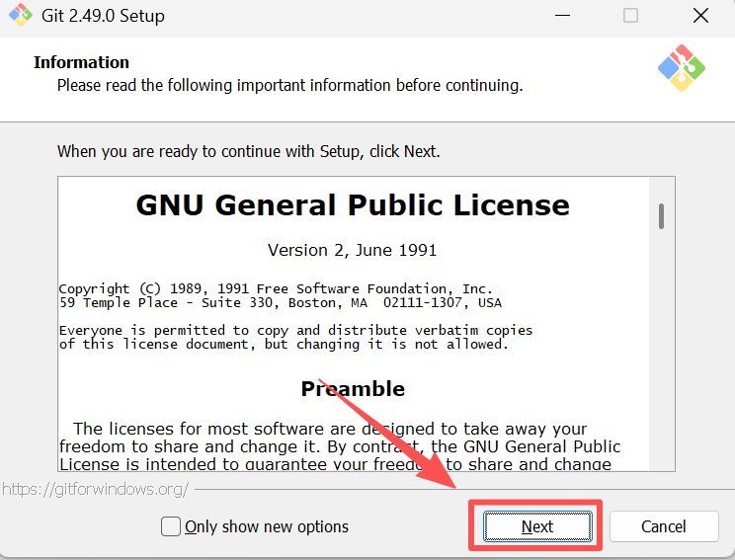Click the 'Everyone is permitted to copy' line

coord(295,331)
